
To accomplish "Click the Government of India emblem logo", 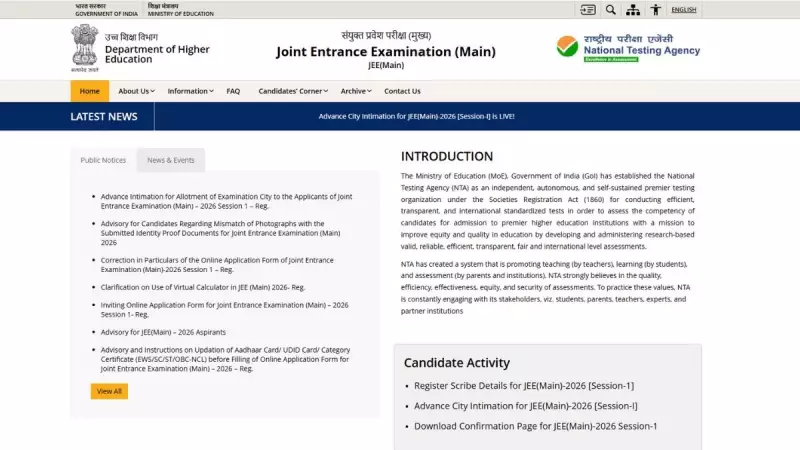I will coord(85,49).
